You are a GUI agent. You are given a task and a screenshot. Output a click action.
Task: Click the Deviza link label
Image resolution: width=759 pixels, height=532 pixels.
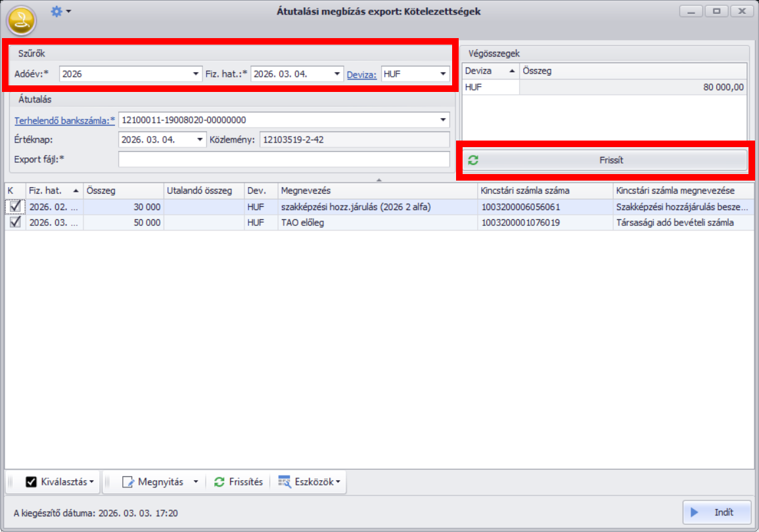[361, 74]
